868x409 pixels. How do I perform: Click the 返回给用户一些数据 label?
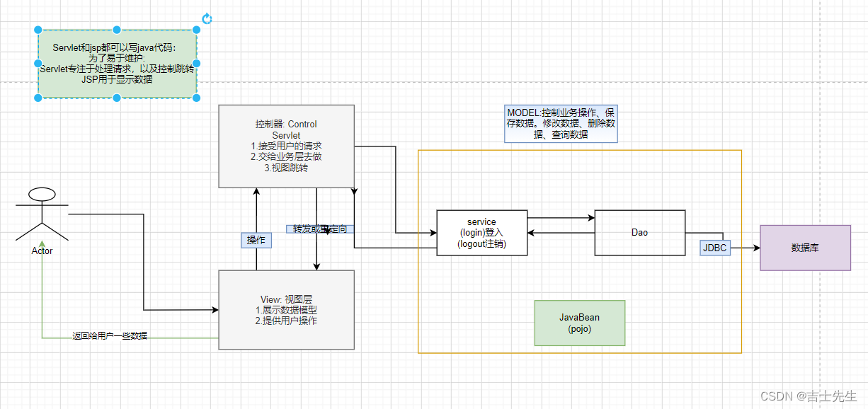[x=110, y=335]
